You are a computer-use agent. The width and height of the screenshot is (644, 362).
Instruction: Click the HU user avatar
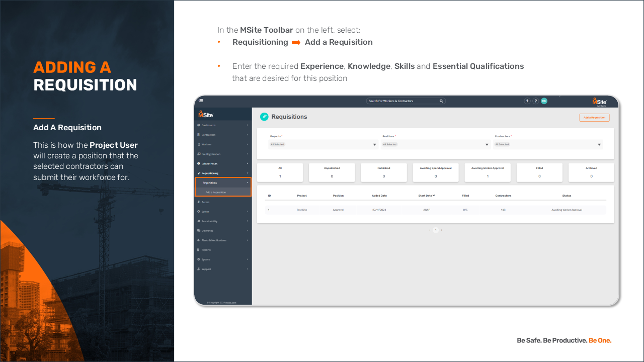[x=544, y=101]
